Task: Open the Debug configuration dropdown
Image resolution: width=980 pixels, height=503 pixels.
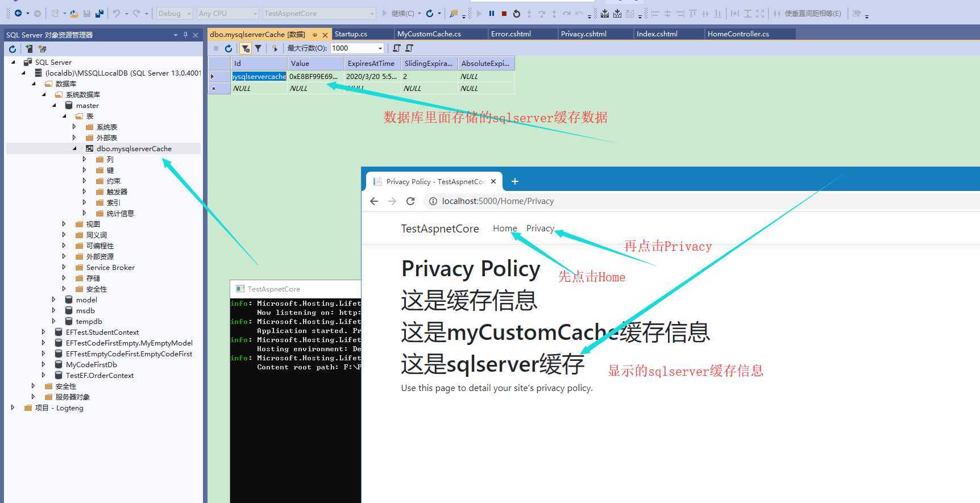Action: (x=175, y=13)
